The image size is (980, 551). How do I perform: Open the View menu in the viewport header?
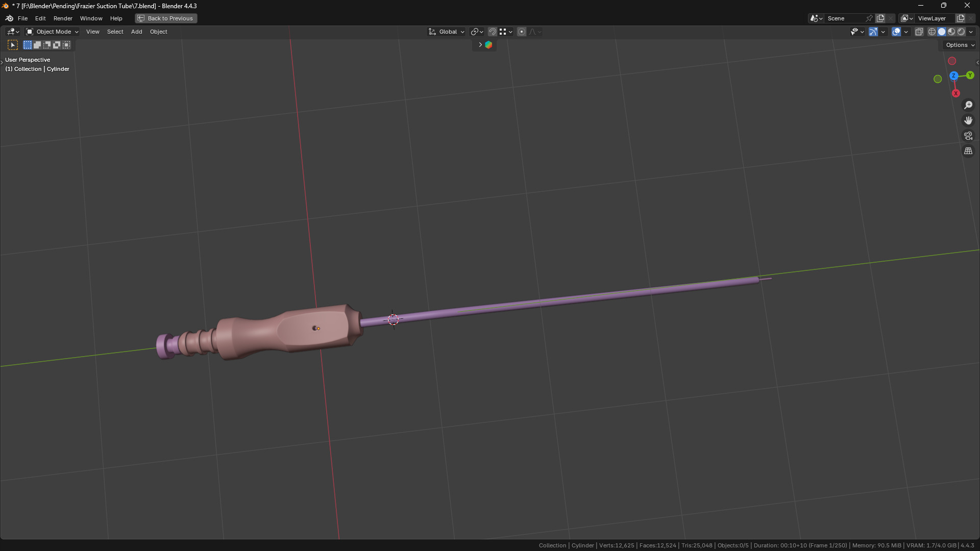(x=93, y=32)
